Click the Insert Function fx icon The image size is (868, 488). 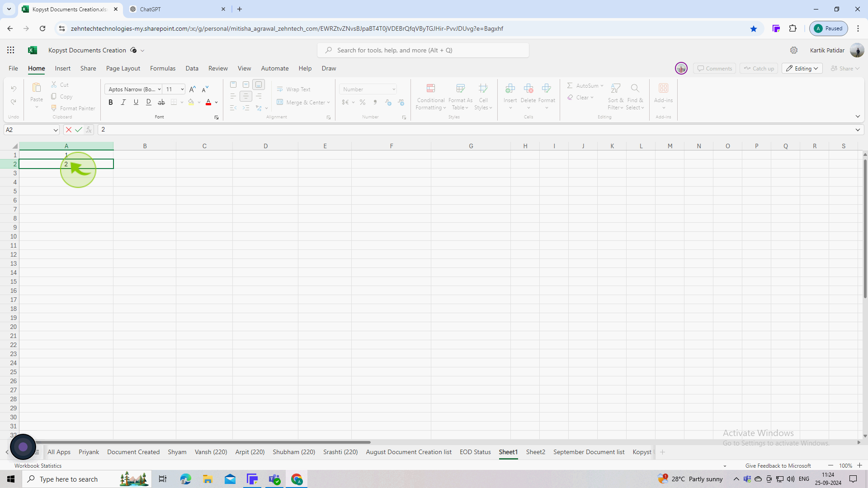89,130
